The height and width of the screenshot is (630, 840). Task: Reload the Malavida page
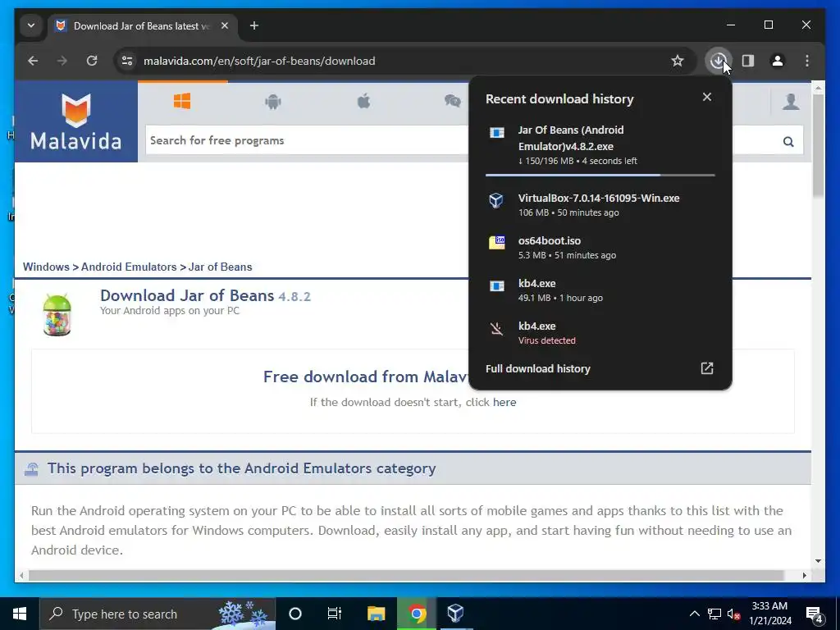click(x=92, y=61)
